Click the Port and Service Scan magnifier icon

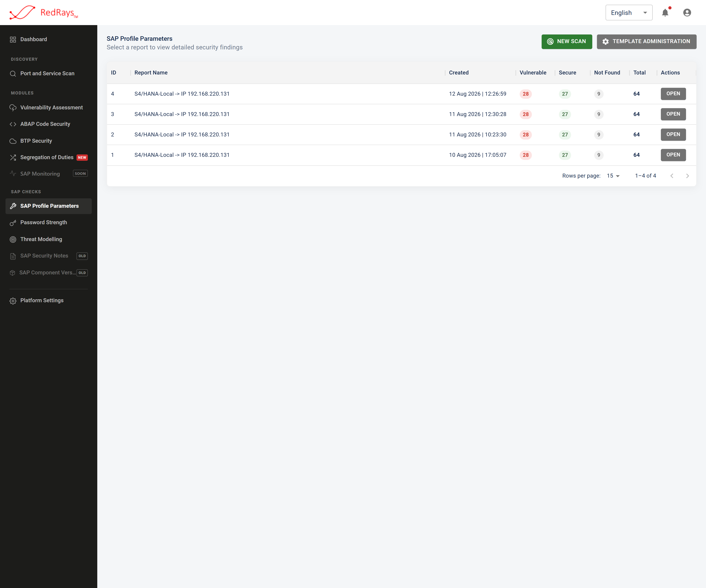[13, 73]
